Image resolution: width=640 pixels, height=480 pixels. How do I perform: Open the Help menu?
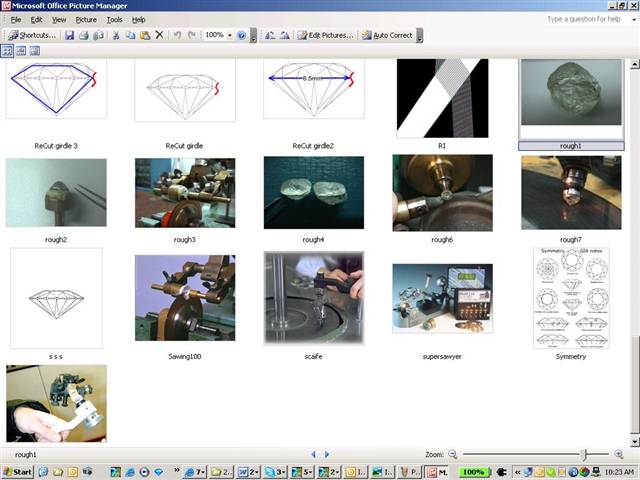[138, 20]
